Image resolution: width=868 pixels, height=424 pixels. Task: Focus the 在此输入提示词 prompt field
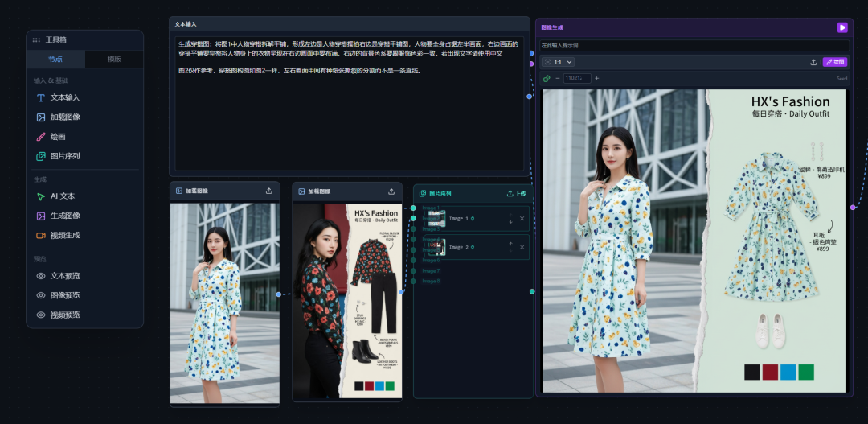click(x=694, y=45)
